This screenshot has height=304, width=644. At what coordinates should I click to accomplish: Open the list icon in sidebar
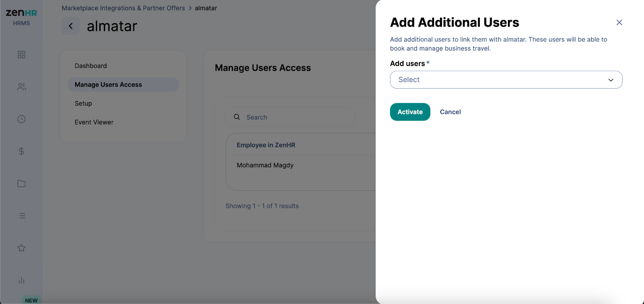[x=21, y=216]
